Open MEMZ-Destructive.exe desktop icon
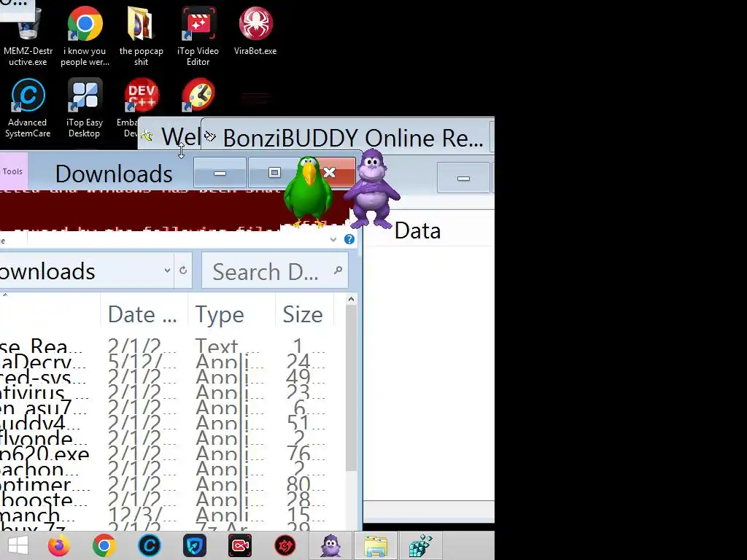The image size is (747, 560). 28,37
